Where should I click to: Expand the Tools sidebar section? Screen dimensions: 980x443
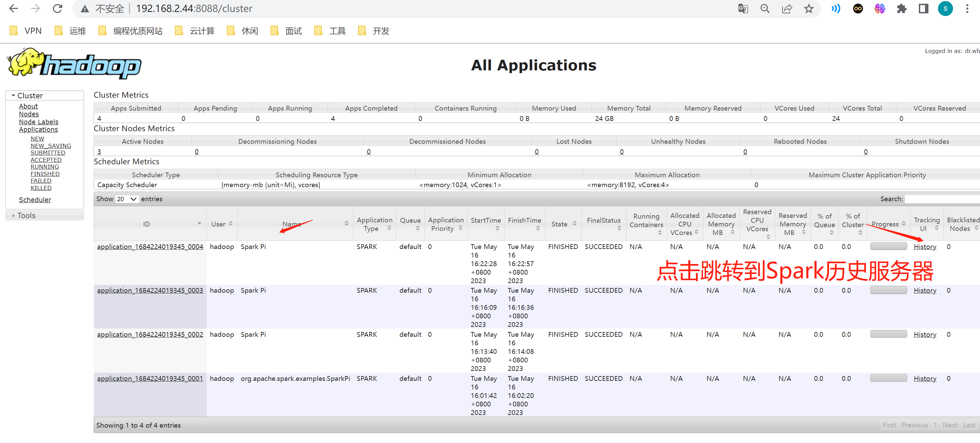tap(26, 216)
